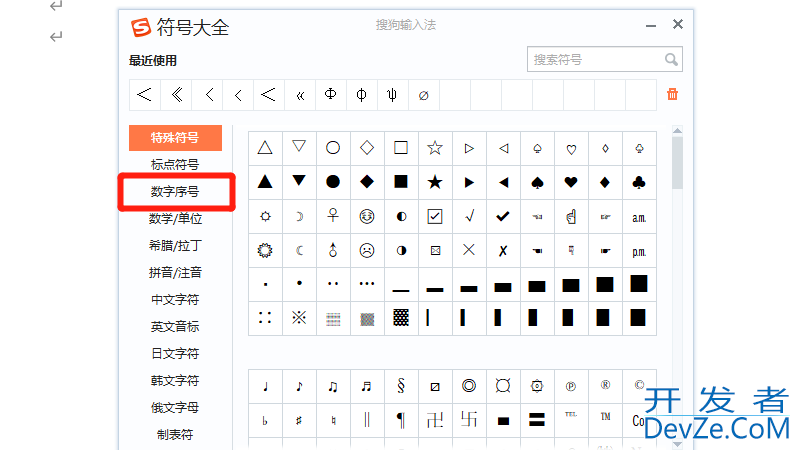This screenshot has height=450, width=800.
Task: Insert the p.m. symbol
Action: click(639, 251)
